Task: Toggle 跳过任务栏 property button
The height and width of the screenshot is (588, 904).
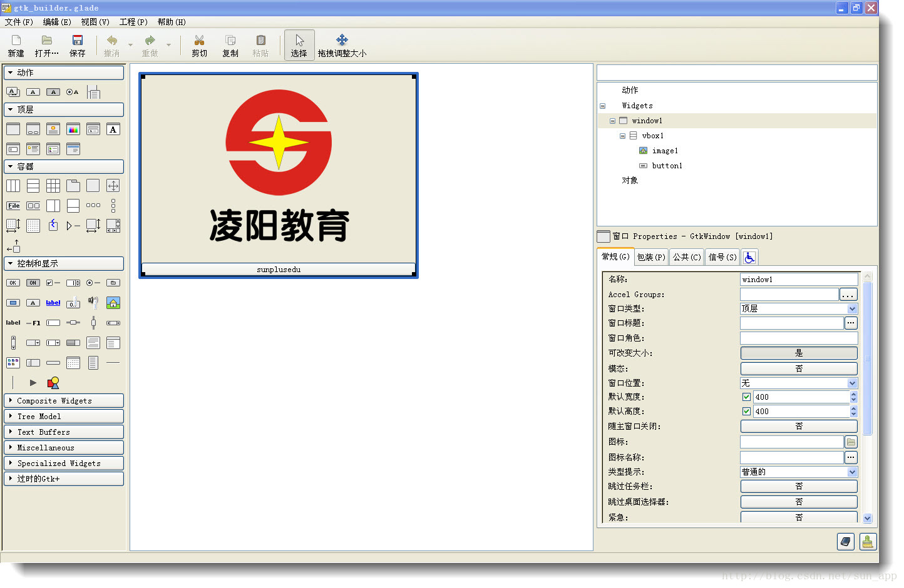Action: pyautogui.click(x=799, y=486)
